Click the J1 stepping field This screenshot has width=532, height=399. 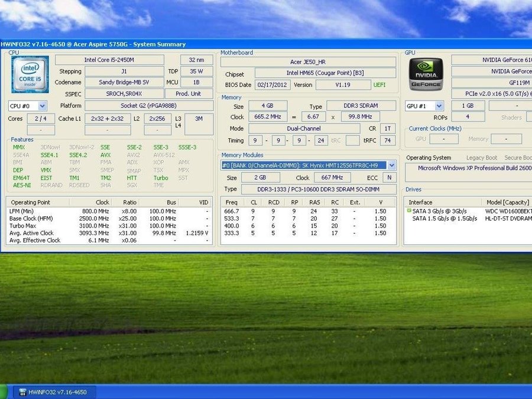[124, 72]
